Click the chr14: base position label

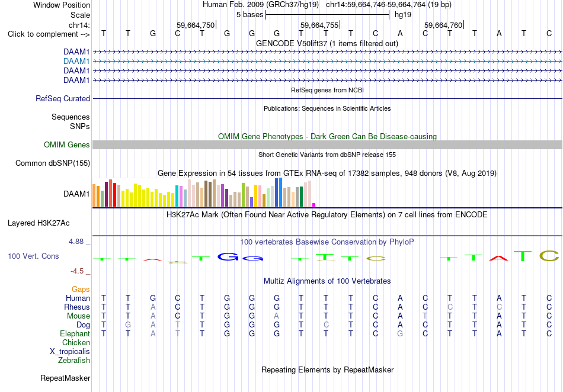[79, 25]
